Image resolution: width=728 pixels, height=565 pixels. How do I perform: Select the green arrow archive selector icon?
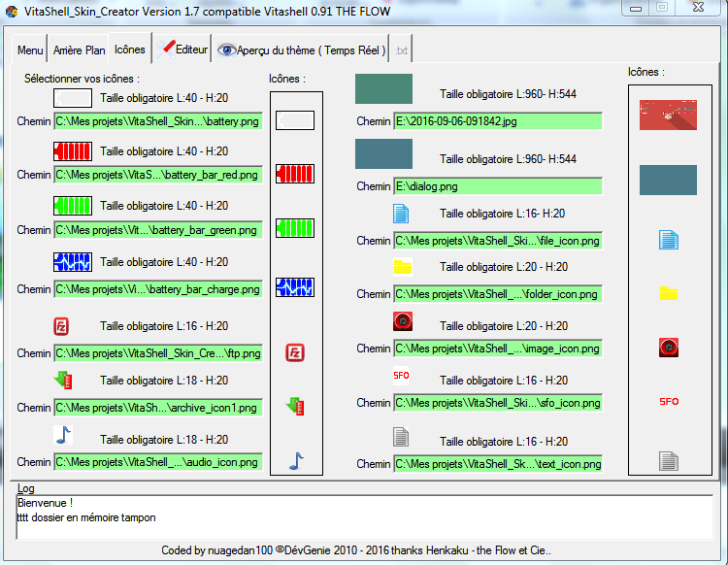point(63,380)
